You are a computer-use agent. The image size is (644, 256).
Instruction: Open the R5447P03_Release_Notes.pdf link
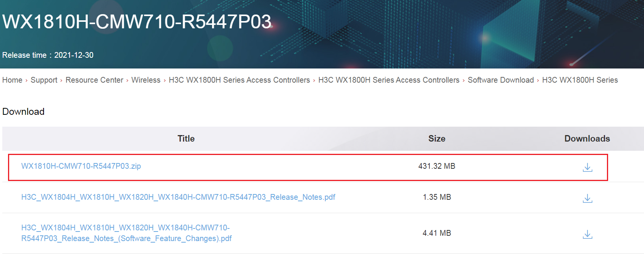178,197
